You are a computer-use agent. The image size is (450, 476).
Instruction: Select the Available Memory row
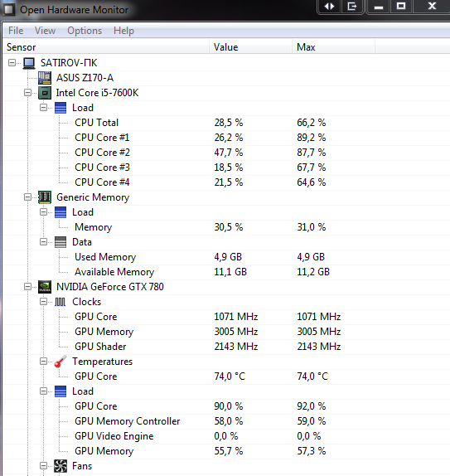click(226, 272)
